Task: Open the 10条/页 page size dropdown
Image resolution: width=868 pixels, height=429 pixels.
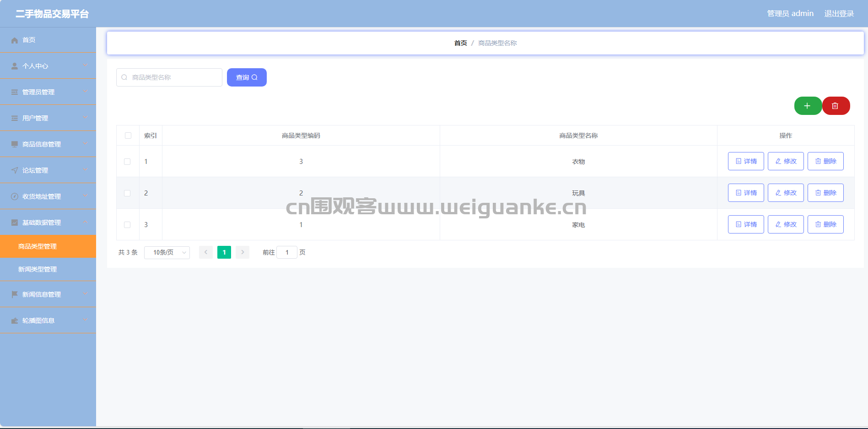Action: point(167,253)
